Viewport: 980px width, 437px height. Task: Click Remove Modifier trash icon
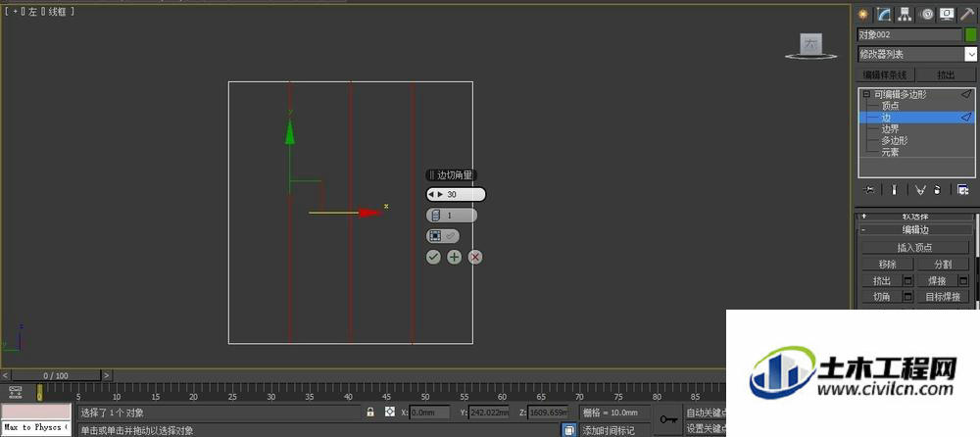[x=937, y=189]
